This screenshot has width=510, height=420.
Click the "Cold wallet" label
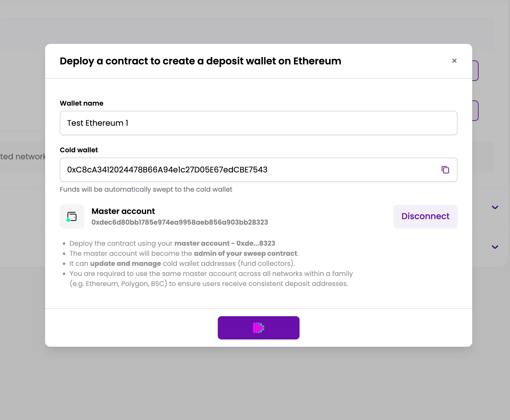[79, 150]
